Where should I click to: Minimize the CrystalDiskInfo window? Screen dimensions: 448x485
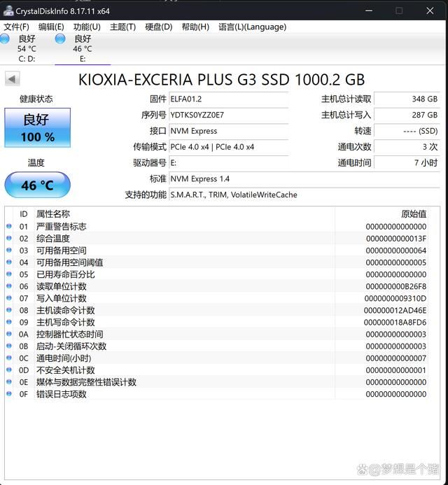point(369,10)
